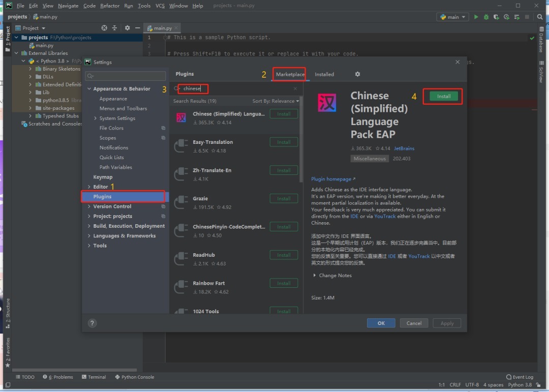Open the Navigate menu
Image resolution: width=549 pixels, height=392 pixels.
(68, 6)
